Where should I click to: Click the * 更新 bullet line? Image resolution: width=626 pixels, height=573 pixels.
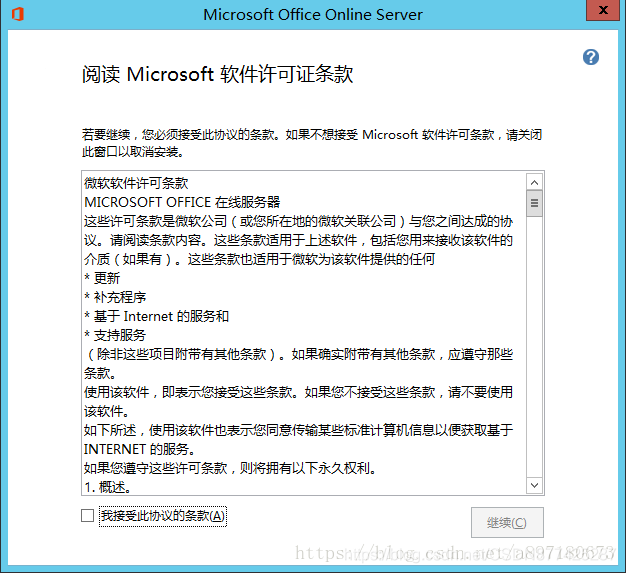click(102, 278)
